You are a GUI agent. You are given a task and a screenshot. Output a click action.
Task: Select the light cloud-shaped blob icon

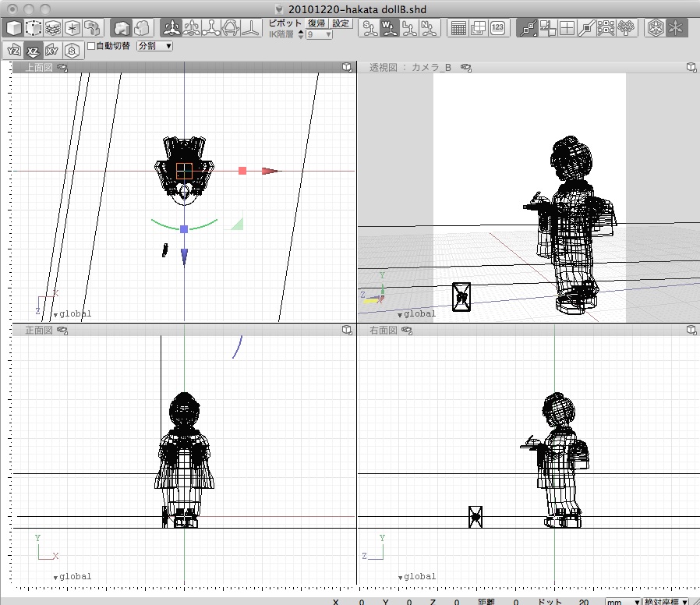tap(141, 28)
